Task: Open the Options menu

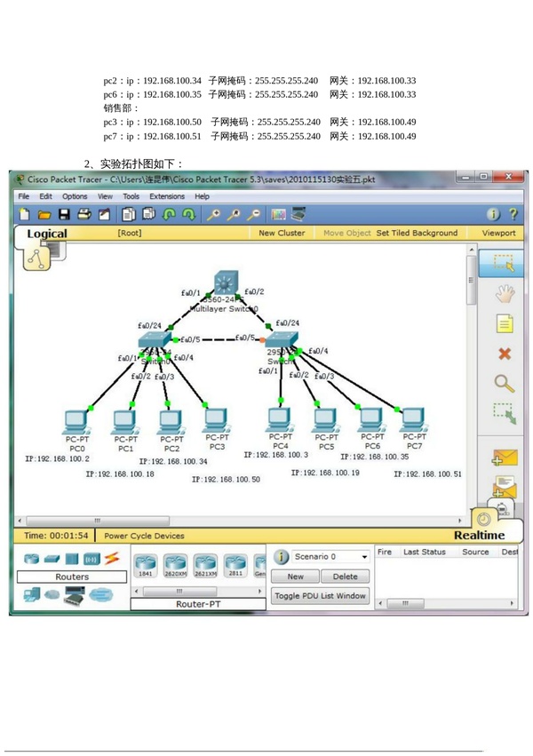Action: pos(75,196)
